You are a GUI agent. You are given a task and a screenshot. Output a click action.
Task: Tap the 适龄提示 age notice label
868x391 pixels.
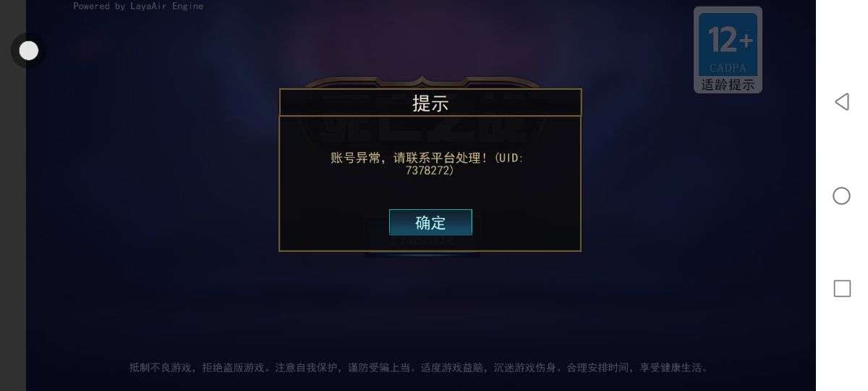(x=728, y=85)
